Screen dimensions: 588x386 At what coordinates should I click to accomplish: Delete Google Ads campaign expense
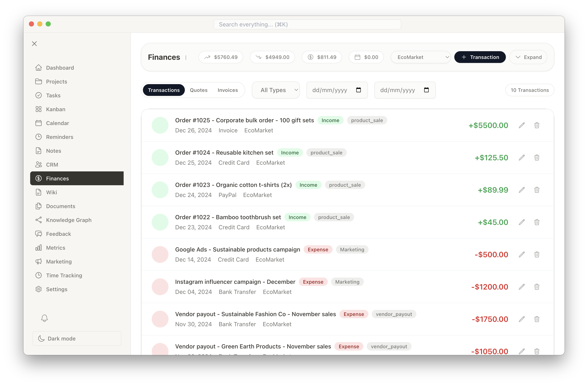(x=537, y=254)
